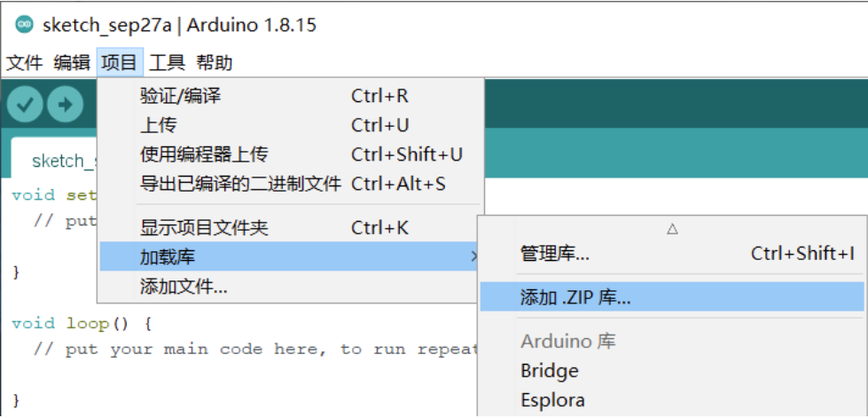Viewport: 868px width, 418px height.
Task: Click the up triangle in library submenu
Action: click(672, 229)
